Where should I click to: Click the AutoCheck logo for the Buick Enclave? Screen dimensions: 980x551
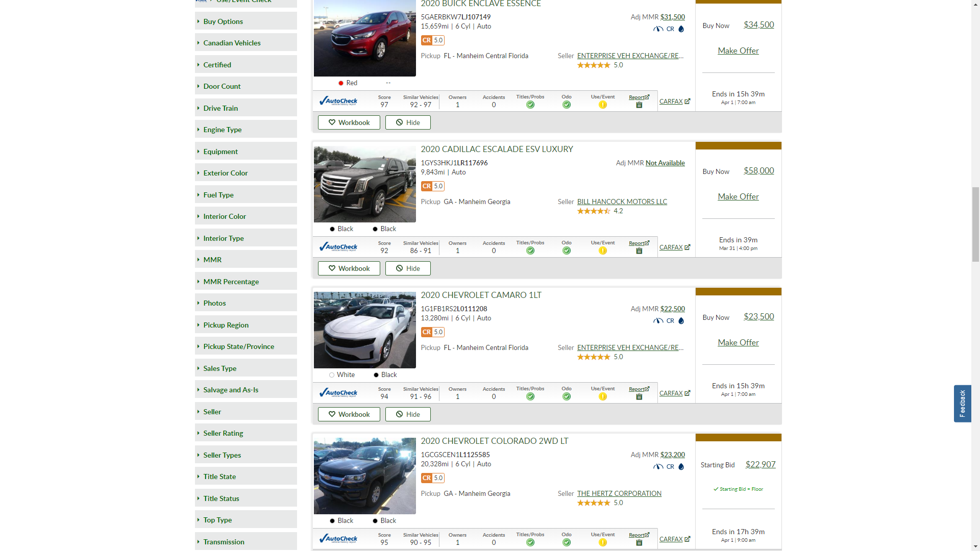click(338, 101)
